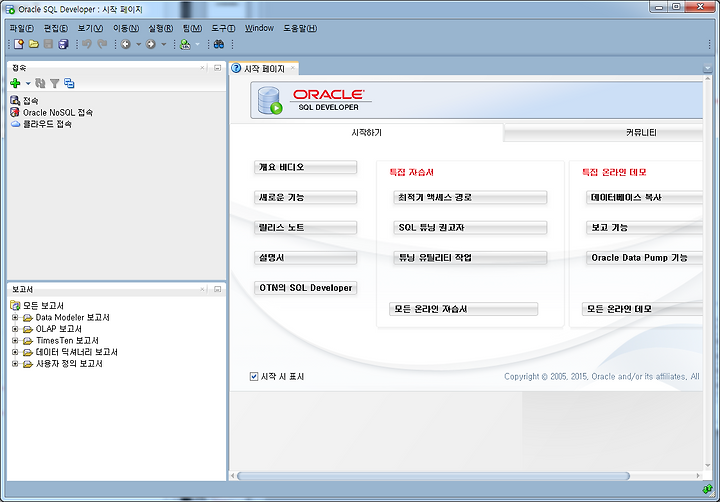Open the 릴리스 노트 button

coord(305,227)
